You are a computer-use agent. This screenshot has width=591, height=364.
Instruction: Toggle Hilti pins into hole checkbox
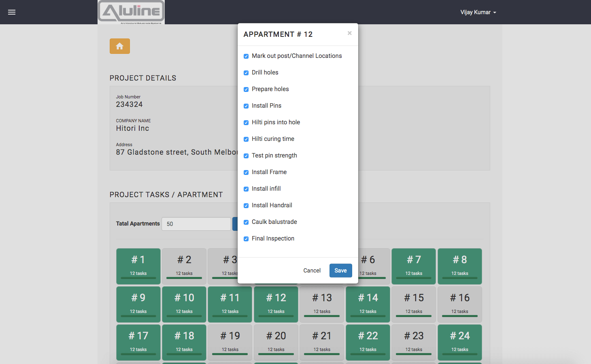[x=246, y=123]
